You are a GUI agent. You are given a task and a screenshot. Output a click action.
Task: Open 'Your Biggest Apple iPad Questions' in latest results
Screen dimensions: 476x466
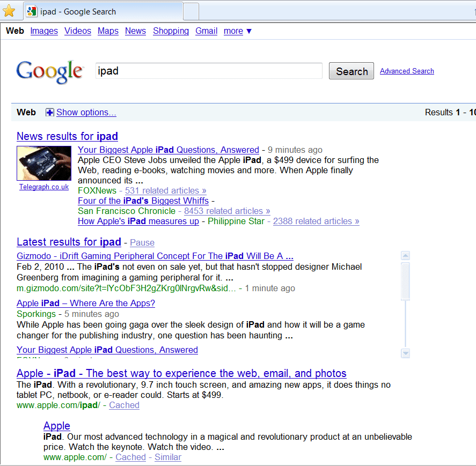[x=107, y=350]
